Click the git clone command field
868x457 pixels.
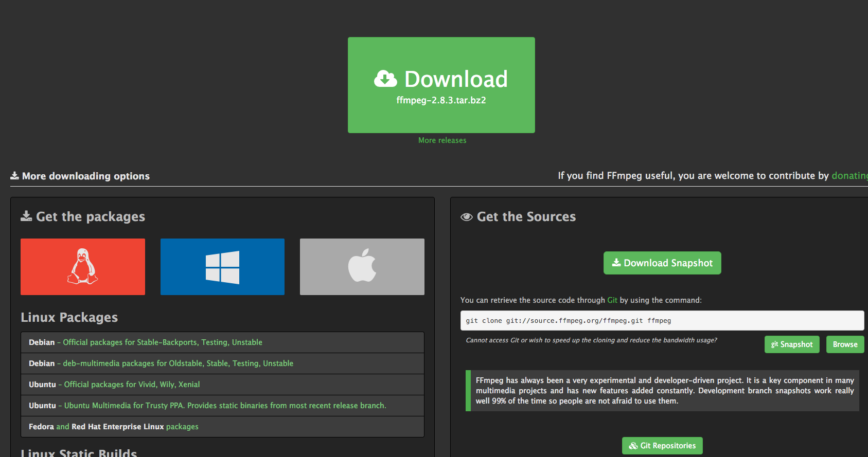click(x=662, y=320)
